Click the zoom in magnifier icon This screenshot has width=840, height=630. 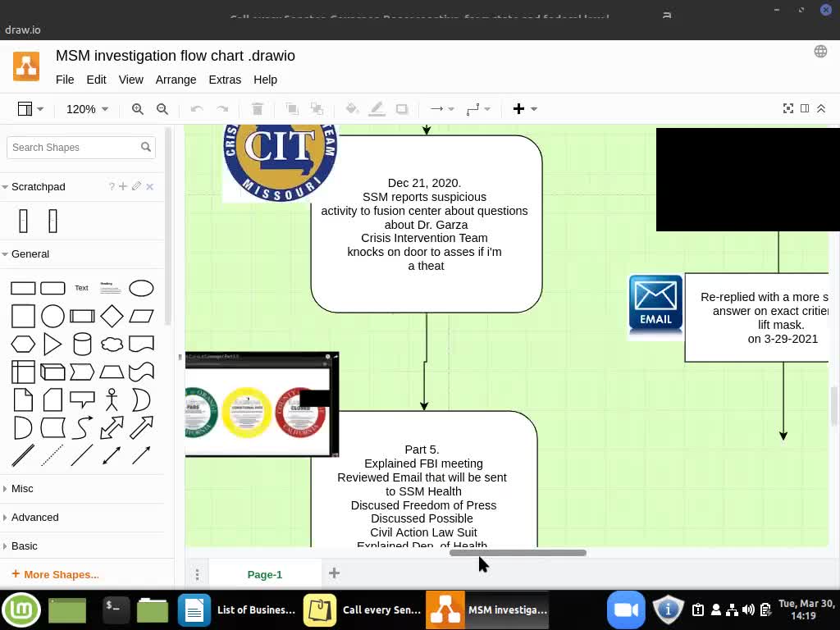pyautogui.click(x=138, y=109)
